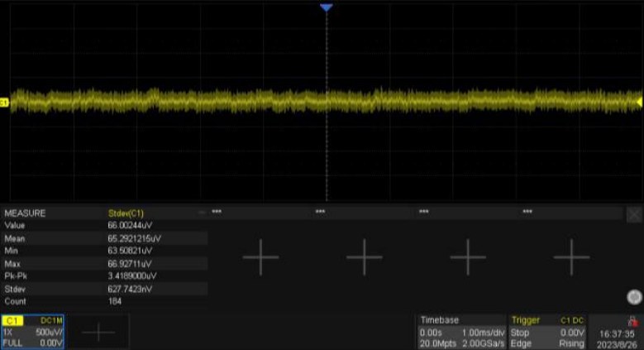Click the DC1M coupling label in C1 box
Image resolution: width=644 pixels, height=350 pixels.
51,320
